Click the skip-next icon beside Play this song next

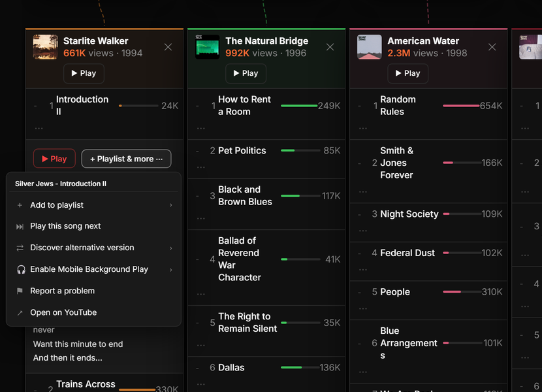[20, 227]
